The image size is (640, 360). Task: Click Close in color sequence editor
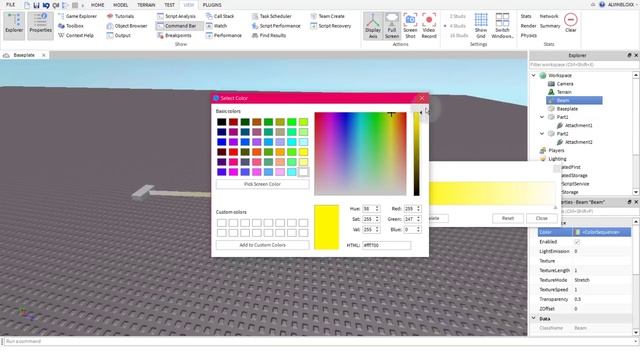542,218
